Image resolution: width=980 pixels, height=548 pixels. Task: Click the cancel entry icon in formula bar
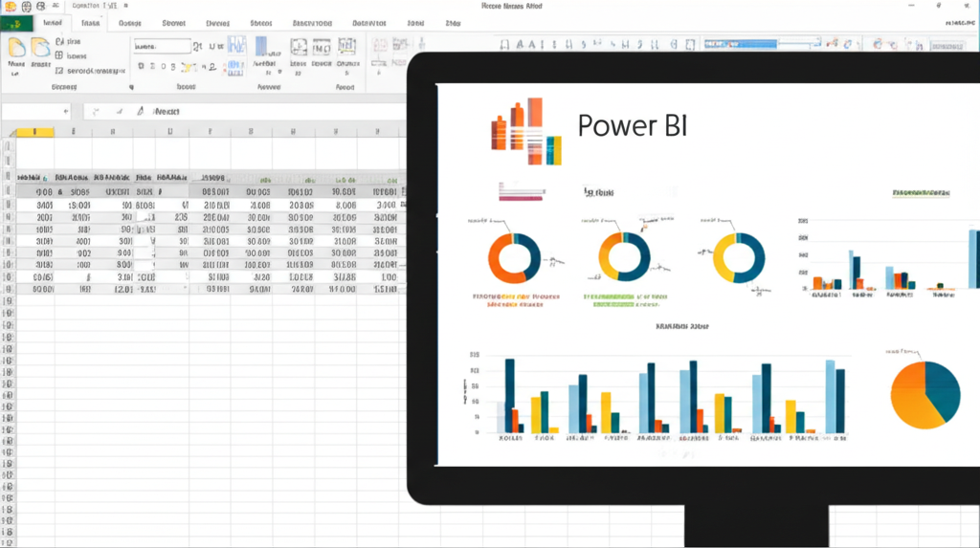[96, 111]
